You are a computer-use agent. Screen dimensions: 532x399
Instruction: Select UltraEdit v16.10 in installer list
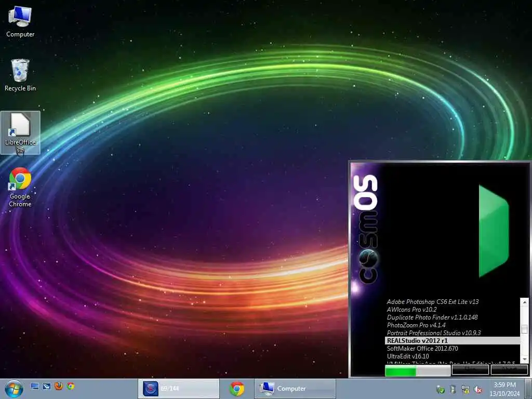[408, 356]
